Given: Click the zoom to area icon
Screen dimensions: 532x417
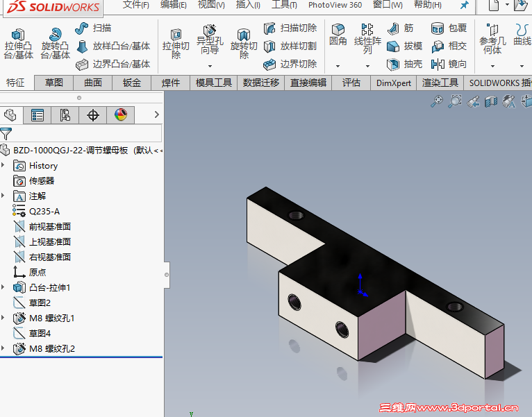Looking at the screenshot, I should pos(455,101).
